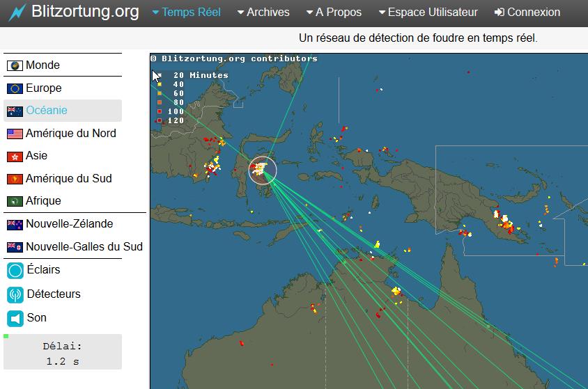The image size is (588, 389).
Task: Click the New Zealand flag icon
Action: pos(15,225)
